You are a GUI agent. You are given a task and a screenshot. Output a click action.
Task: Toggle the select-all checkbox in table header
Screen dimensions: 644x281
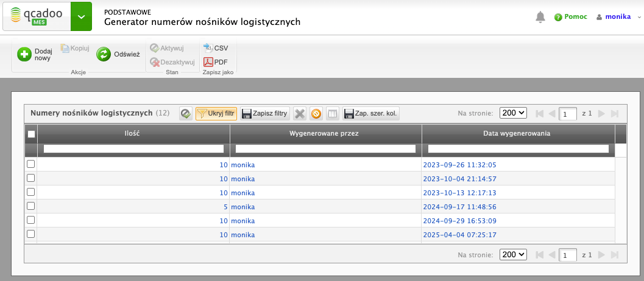pyautogui.click(x=31, y=134)
